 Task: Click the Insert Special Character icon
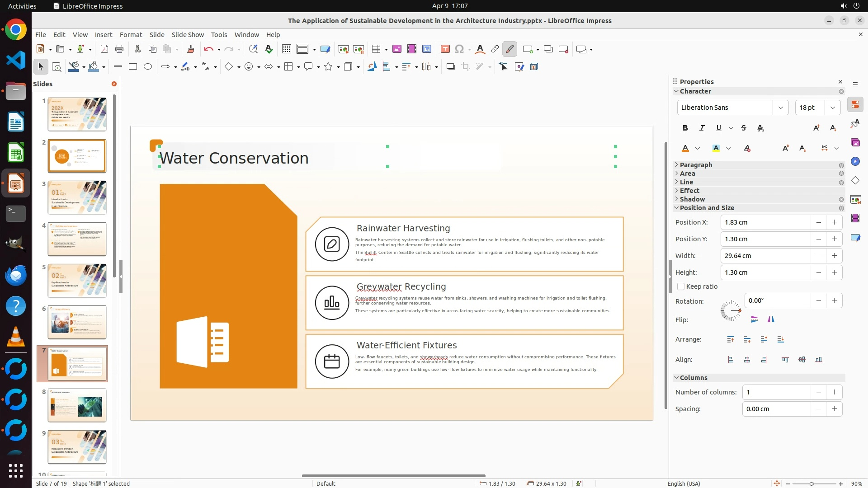[459, 49]
